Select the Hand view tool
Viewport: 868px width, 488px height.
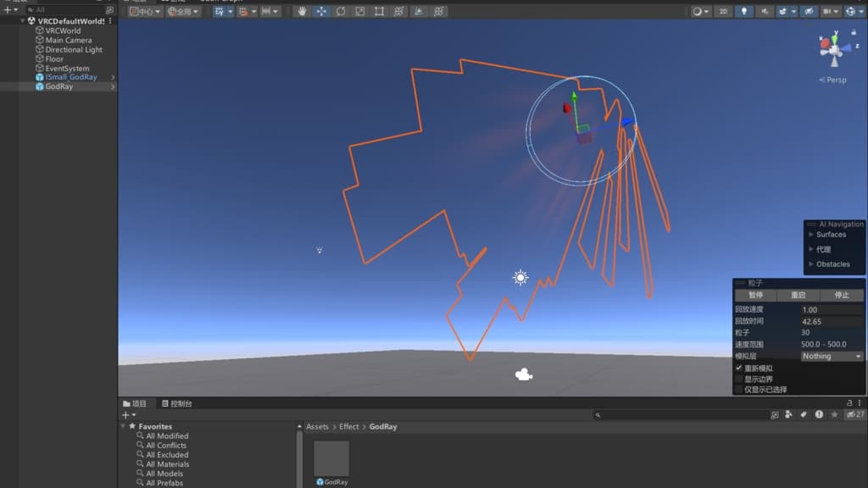(303, 12)
